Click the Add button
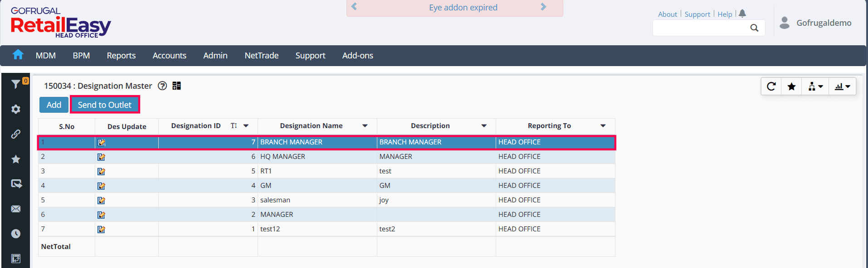 point(54,105)
